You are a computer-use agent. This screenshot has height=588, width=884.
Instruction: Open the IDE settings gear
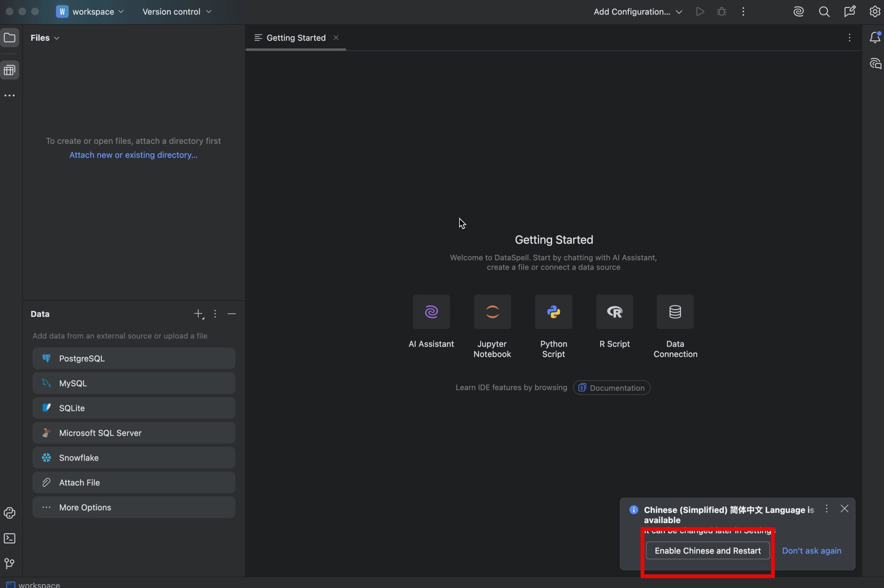875,12
